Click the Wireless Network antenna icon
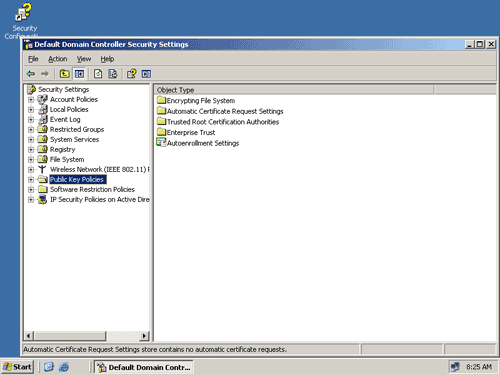The width and height of the screenshot is (500, 375). 42,169
